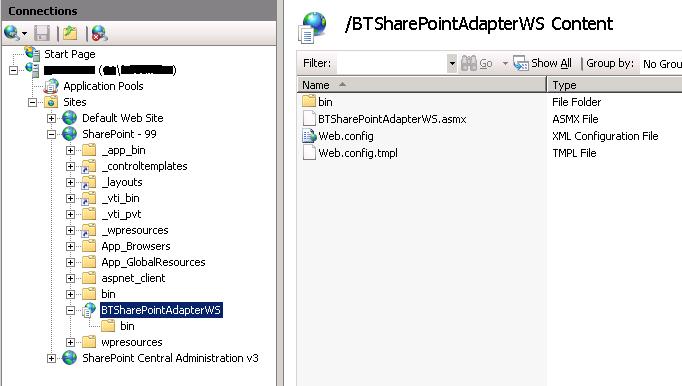Screen dimensions: 682x386
Task: Click the Web.config file icon in content list
Action: [309, 136]
